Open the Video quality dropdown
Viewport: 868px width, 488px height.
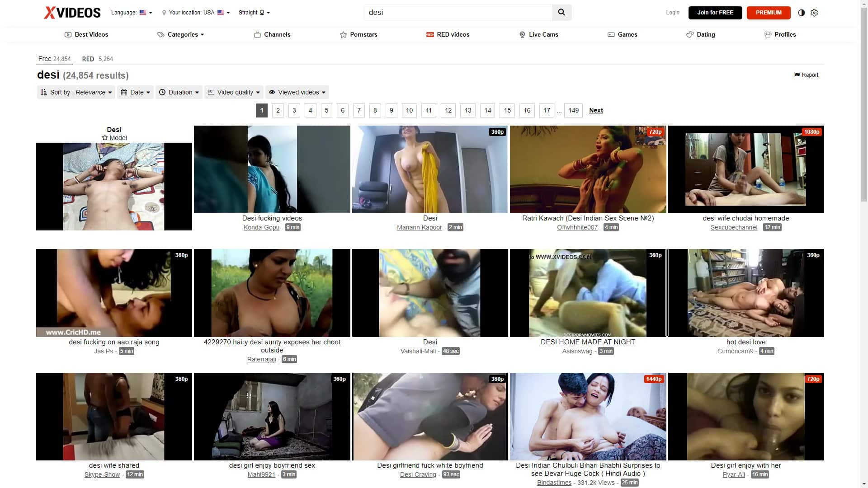234,92
